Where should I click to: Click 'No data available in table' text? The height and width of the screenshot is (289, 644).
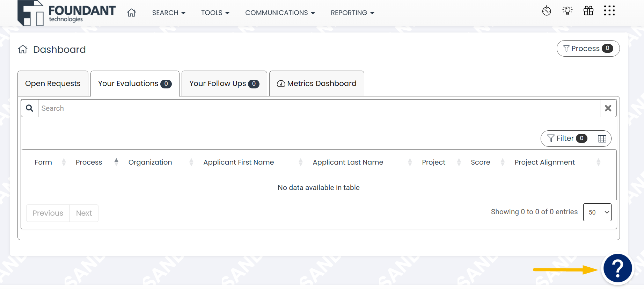coord(319,188)
